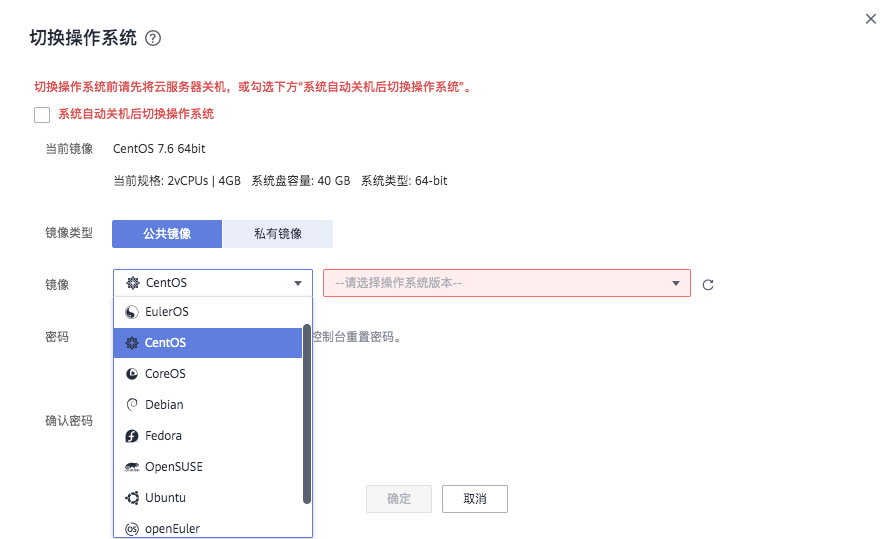
Task: Click the red shutdown warning text
Action: click(x=253, y=87)
